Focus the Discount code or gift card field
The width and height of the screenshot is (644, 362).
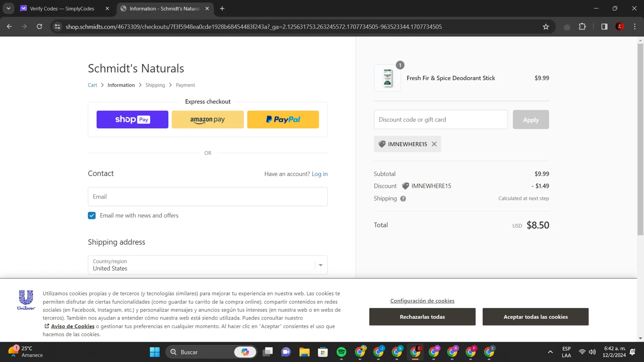pos(440,119)
